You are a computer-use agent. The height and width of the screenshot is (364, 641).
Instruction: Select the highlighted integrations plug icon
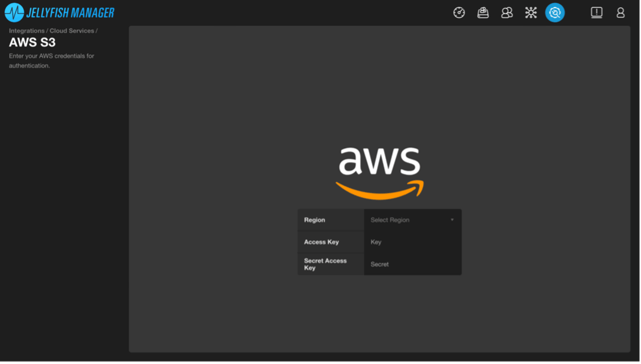[554, 13]
